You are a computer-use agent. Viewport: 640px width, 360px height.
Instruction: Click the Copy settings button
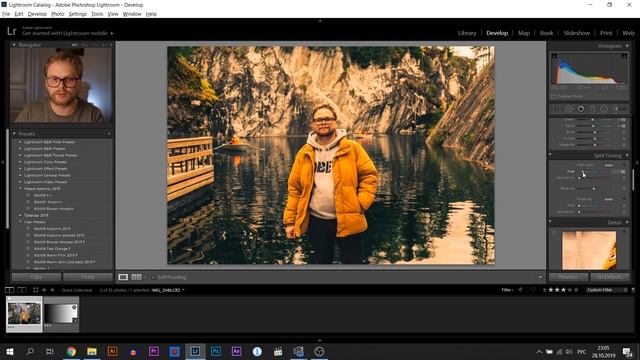point(36,277)
